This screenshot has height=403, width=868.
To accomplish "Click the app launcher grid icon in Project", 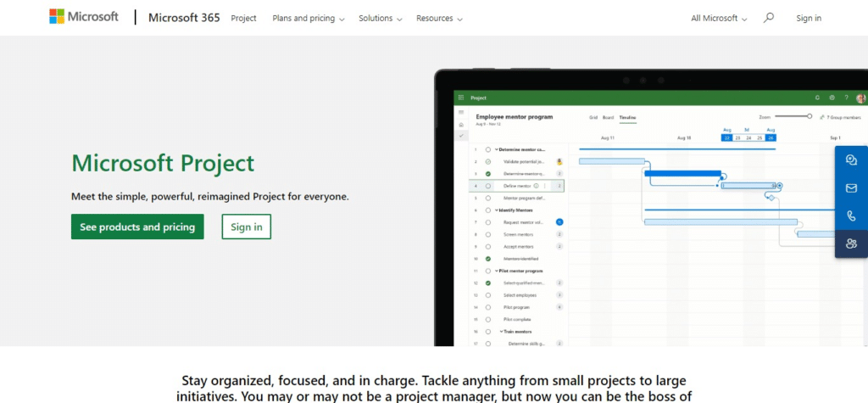I will (461, 98).
